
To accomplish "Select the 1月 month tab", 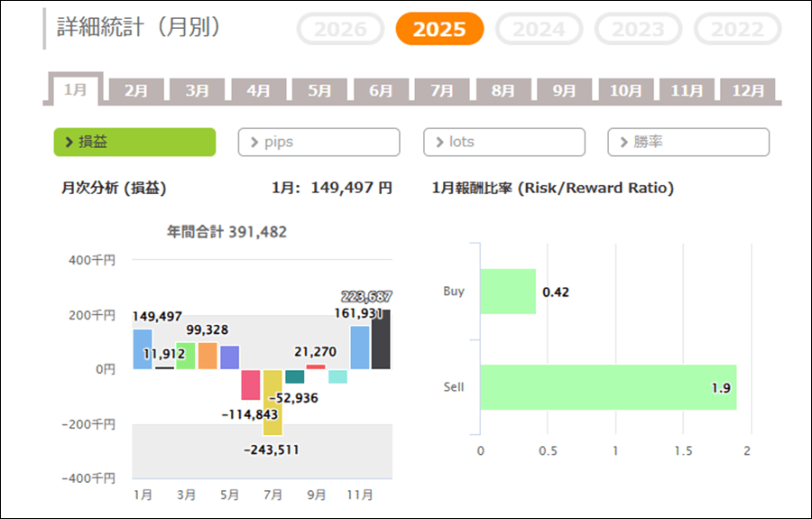I will 76,90.
